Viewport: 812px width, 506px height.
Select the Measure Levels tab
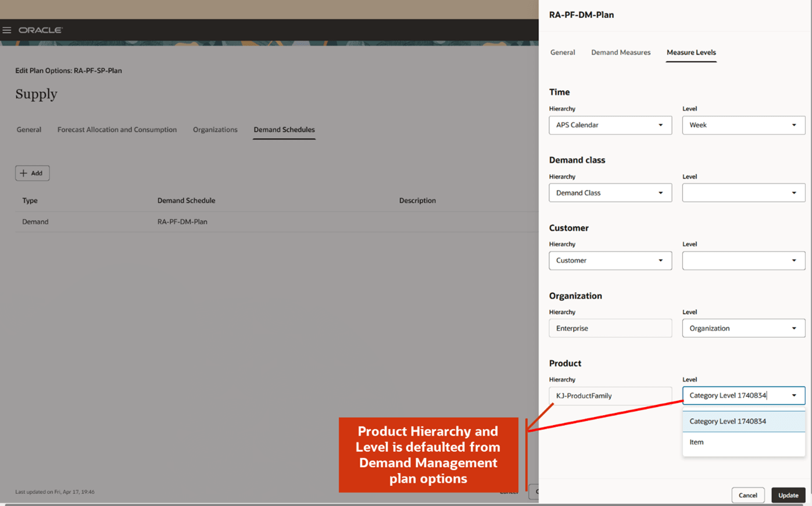point(691,52)
